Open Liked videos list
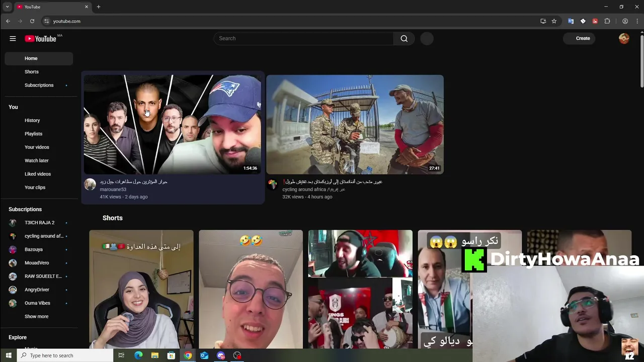Image resolution: width=644 pixels, height=362 pixels. click(x=39, y=174)
